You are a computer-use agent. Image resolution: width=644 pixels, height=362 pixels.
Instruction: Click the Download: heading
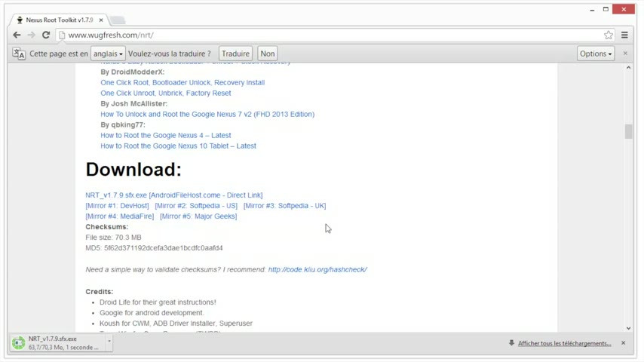[x=133, y=169]
